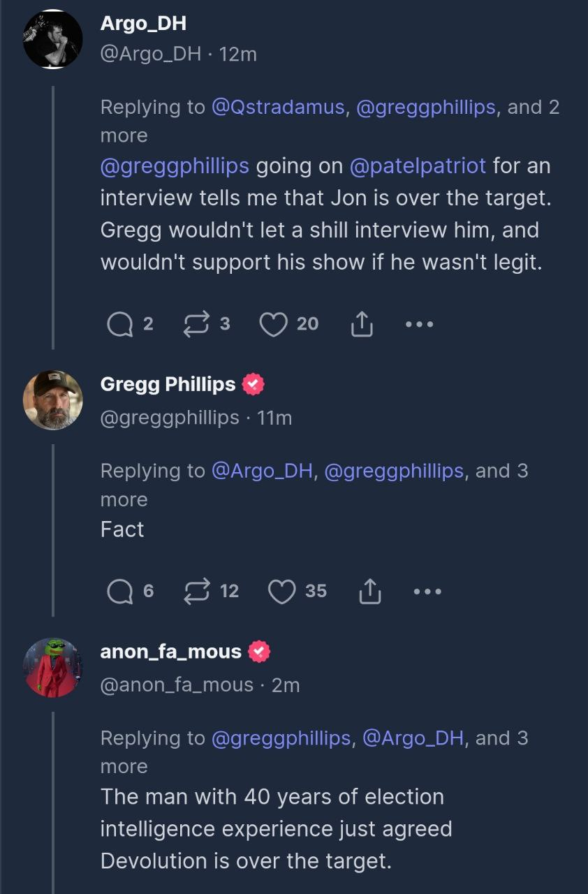Open more options on Argo_DH's post

pyautogui.click(x=419, y=324)
